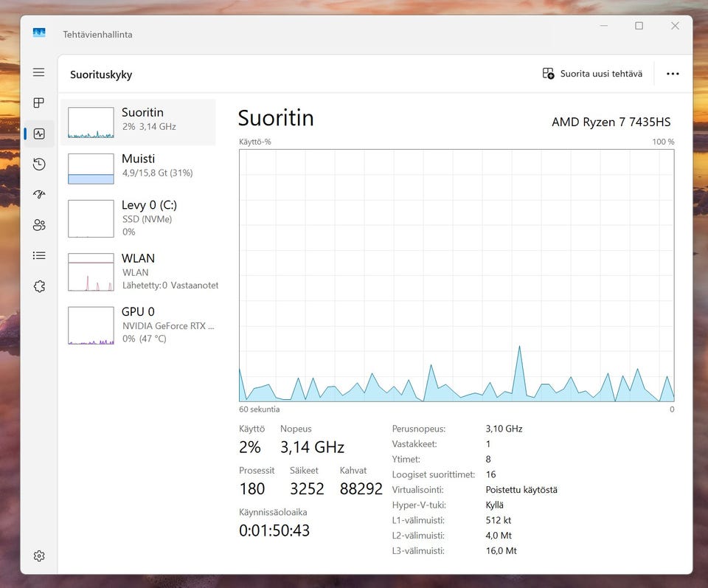Open the Services page icon

[39, 286]
